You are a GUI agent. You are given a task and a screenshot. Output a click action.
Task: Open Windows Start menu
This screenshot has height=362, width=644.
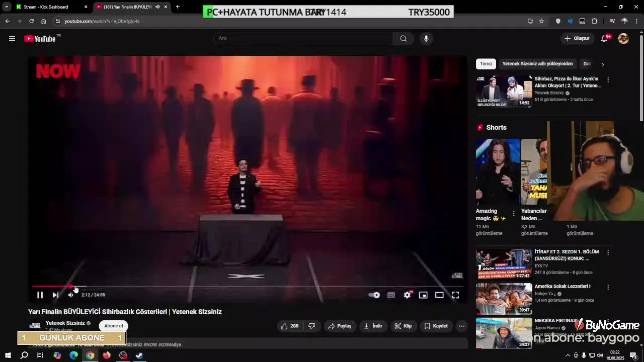(8, 355)
